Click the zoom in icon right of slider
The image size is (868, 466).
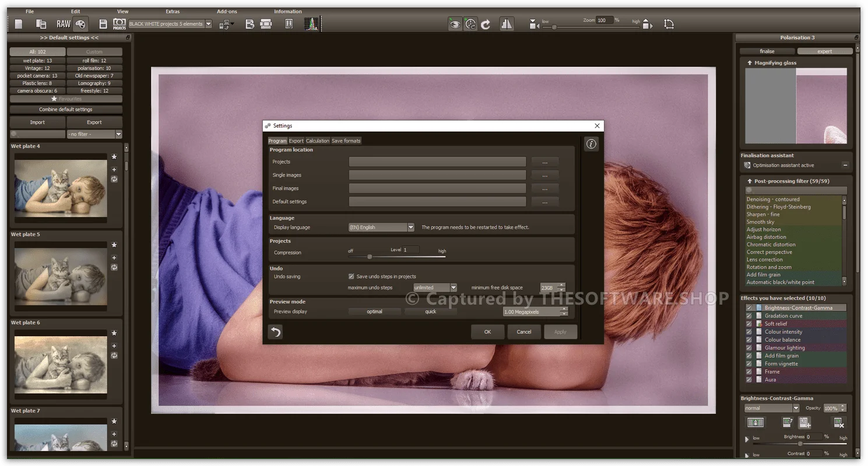[x=646, y=24]
